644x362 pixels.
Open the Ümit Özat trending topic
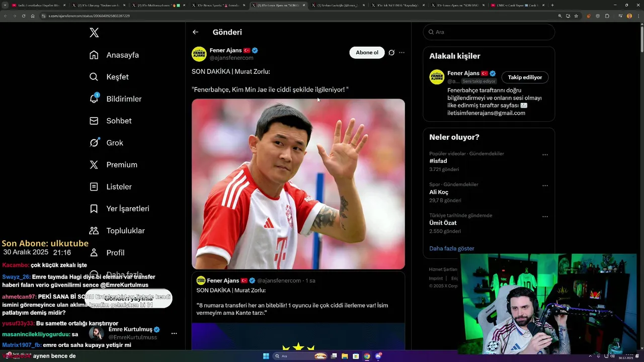pyautogui.click(x=443, y=223)
